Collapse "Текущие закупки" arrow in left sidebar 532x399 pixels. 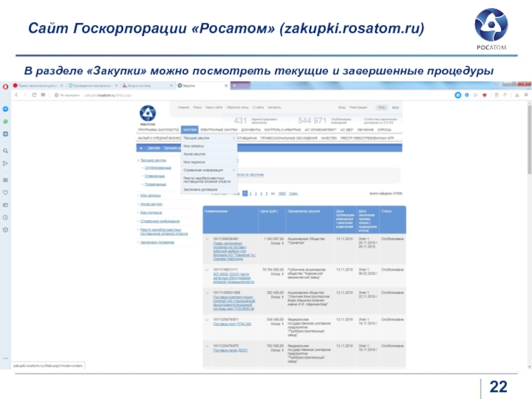point(138,160)
